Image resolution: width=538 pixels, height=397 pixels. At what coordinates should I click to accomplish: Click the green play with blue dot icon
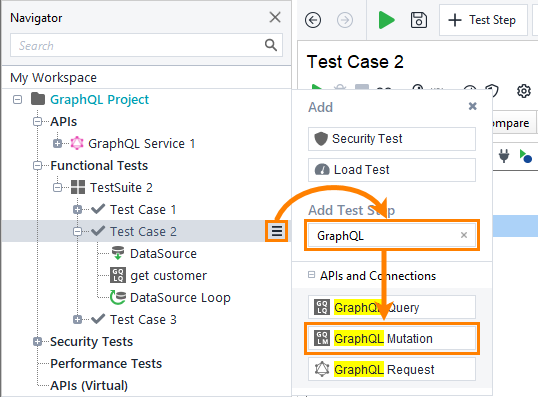click(x=525, y=156)
